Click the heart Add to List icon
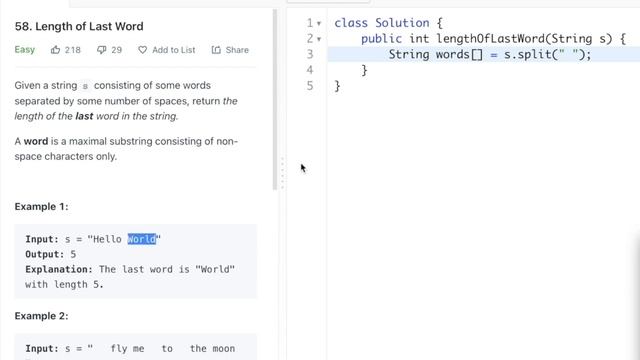This screenshot has height=360, width=640. pos(142,50)
